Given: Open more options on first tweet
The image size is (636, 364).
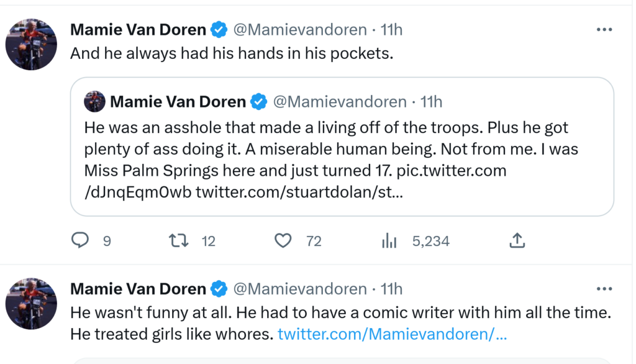Looking at the screenshot, I should 604,29.
